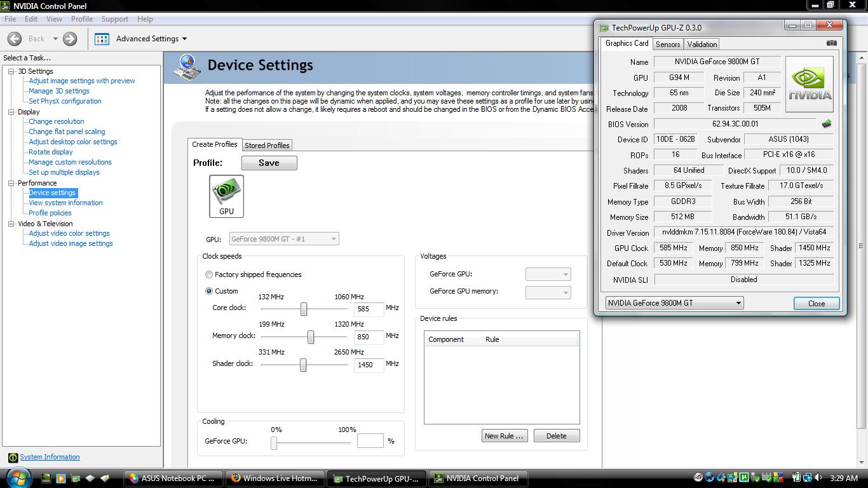Open Set PhysX configuration task
The width and height of the screenshot is (868, 488).
[x=65, y=101]
